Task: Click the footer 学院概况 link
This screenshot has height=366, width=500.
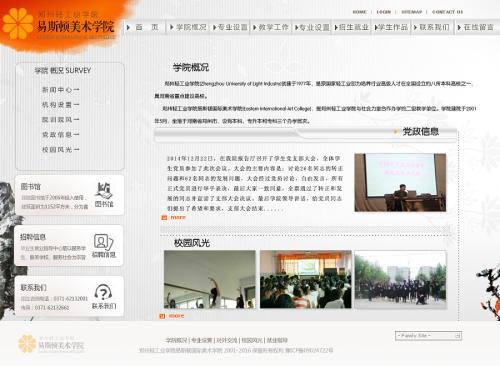Action: coord(176,340)
